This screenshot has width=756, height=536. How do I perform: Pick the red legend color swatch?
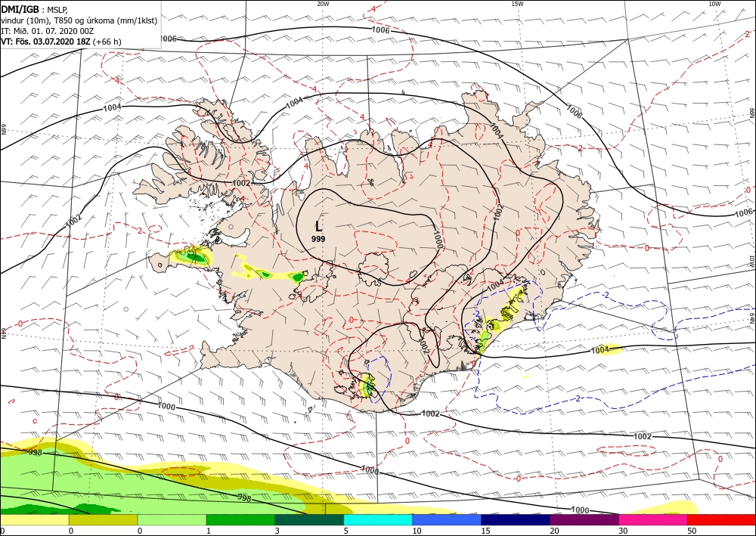pos(722,519)
